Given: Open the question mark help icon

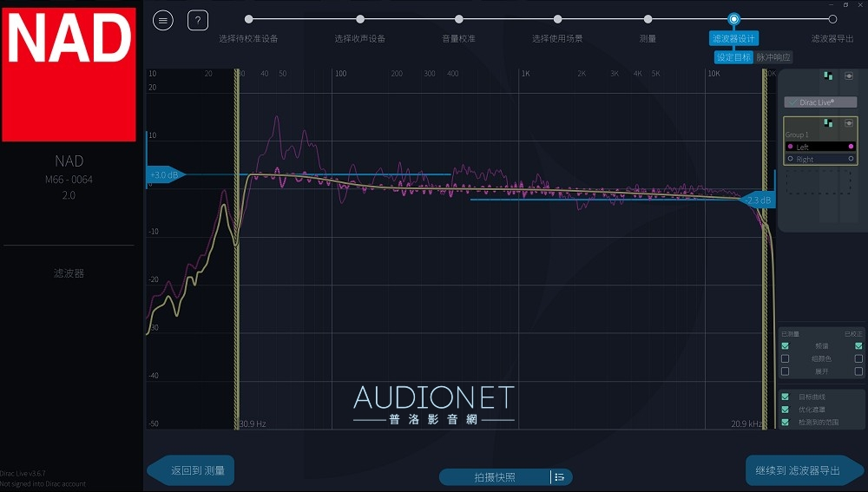Looking at the screenshot, I should click(198, 21).
